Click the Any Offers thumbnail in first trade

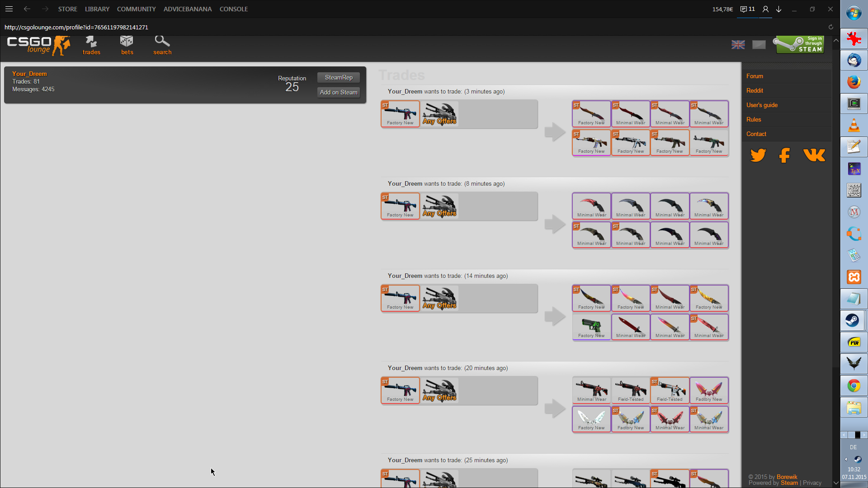439,114
